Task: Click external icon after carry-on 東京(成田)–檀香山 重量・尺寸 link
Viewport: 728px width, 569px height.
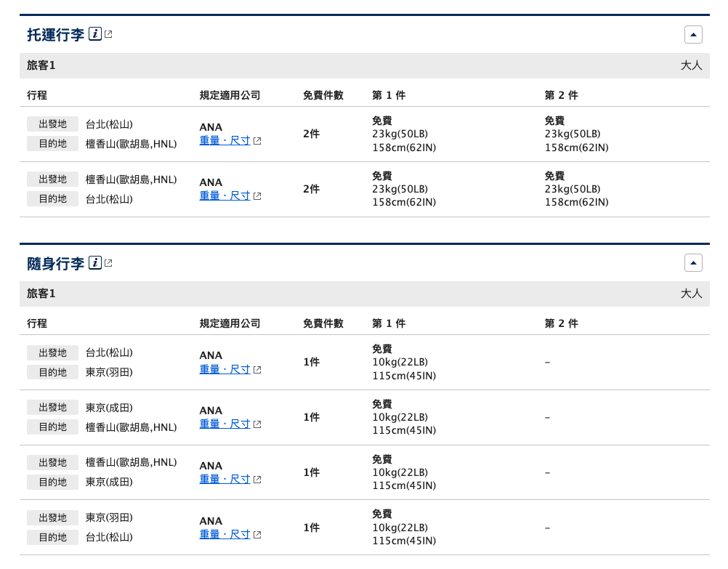Action: click(257, 424)
